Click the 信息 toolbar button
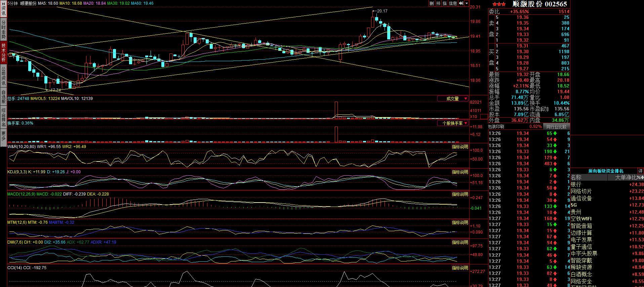This screenshot has height=287, width=644. pyautogui.click(x=453, y=3)
